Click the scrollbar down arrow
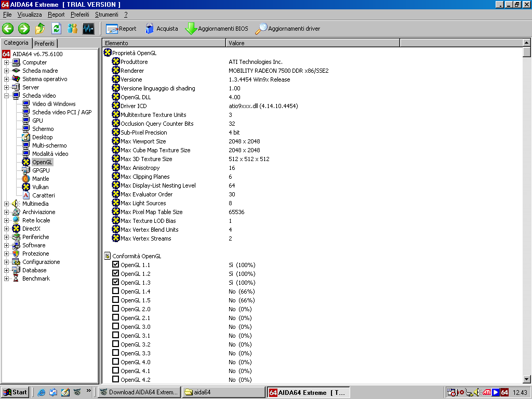The width and height of the screenshot is (532, 399). click(x=527, y=379)
